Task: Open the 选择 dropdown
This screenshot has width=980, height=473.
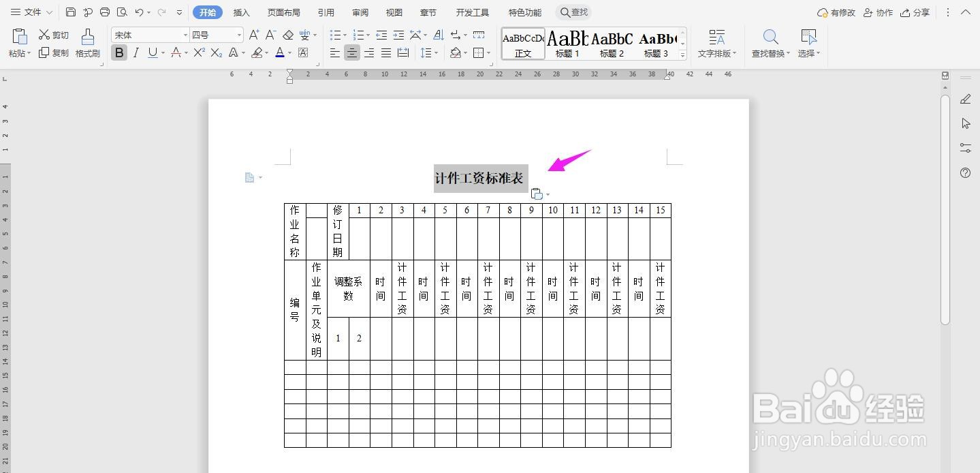Action: pos(808,44)
